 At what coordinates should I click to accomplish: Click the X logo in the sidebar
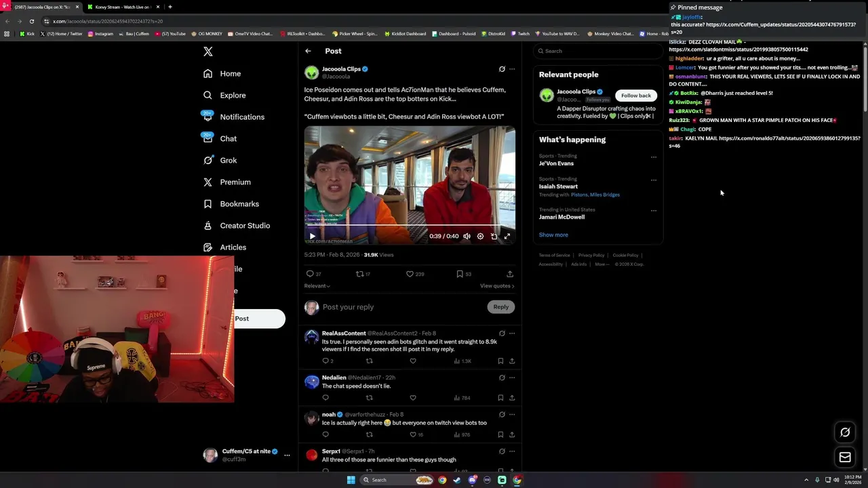point(208,52)
